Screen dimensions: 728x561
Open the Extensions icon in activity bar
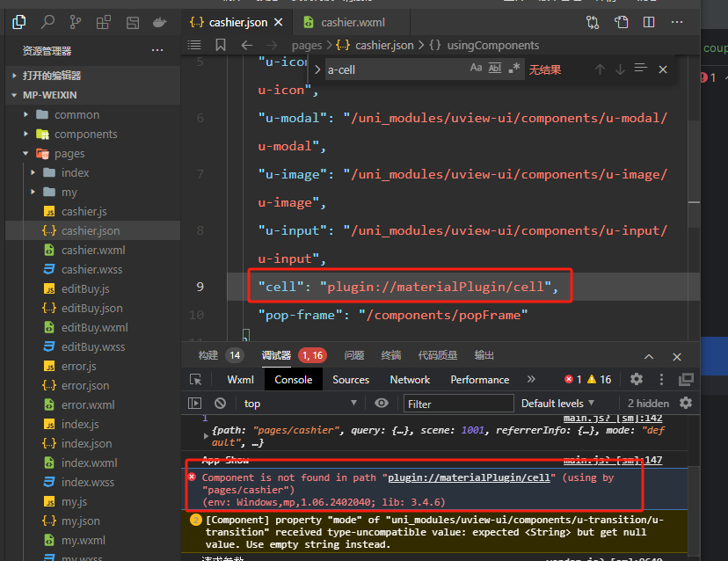(104, 22)
